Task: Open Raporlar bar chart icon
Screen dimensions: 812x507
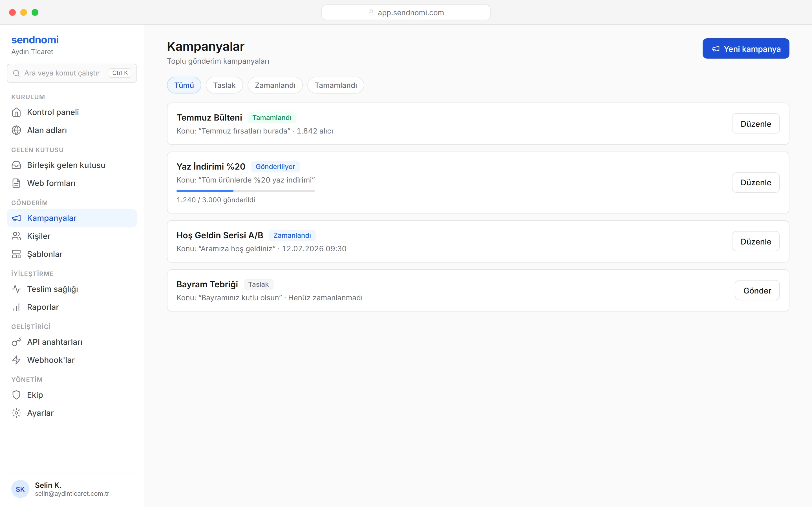Action: pyautogui.click(x=16, y=307)
